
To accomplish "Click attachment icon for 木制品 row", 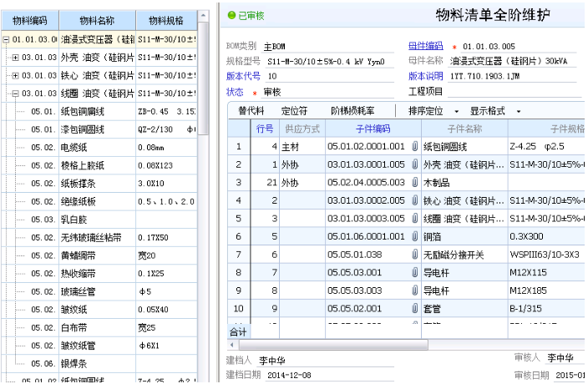I will click(x=415, y=183).
